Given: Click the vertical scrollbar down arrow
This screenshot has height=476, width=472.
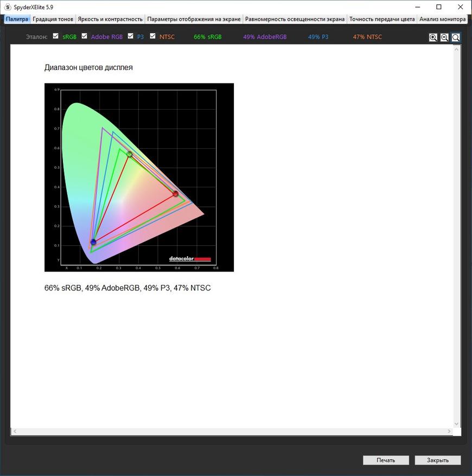Looking at the screenshot, I should 456,424.
